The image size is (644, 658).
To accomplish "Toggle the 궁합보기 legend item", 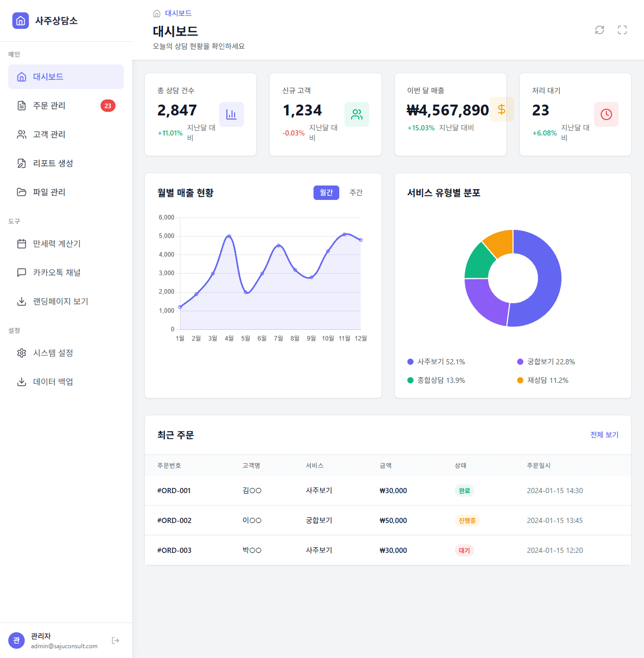I will click(548, 362).
